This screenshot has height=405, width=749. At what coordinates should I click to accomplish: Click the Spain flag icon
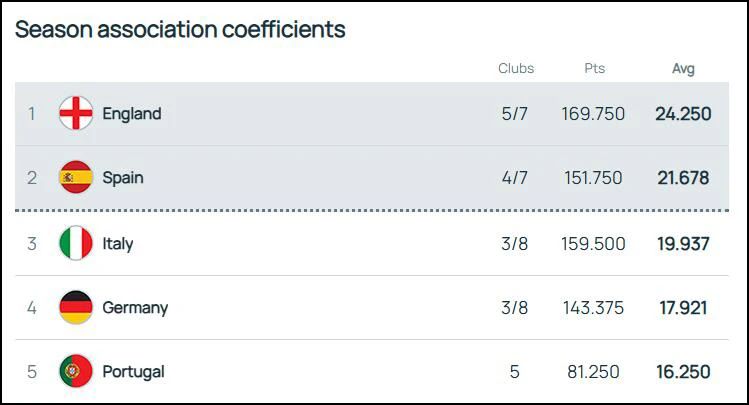point(76,177)
